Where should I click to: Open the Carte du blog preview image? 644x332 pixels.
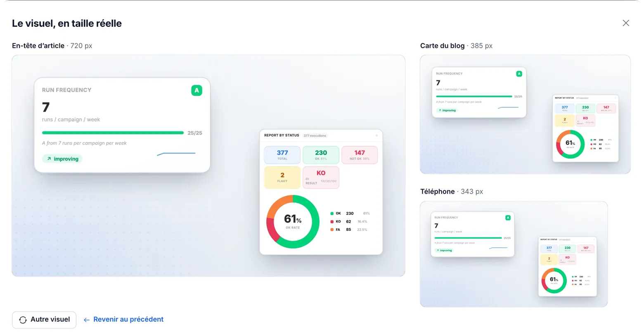525,114
